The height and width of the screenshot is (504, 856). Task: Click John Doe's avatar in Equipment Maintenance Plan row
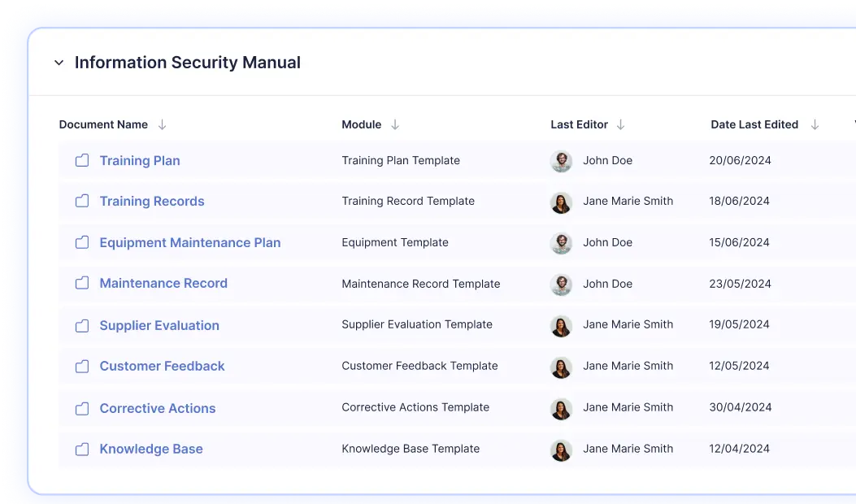tap(561, 244)
